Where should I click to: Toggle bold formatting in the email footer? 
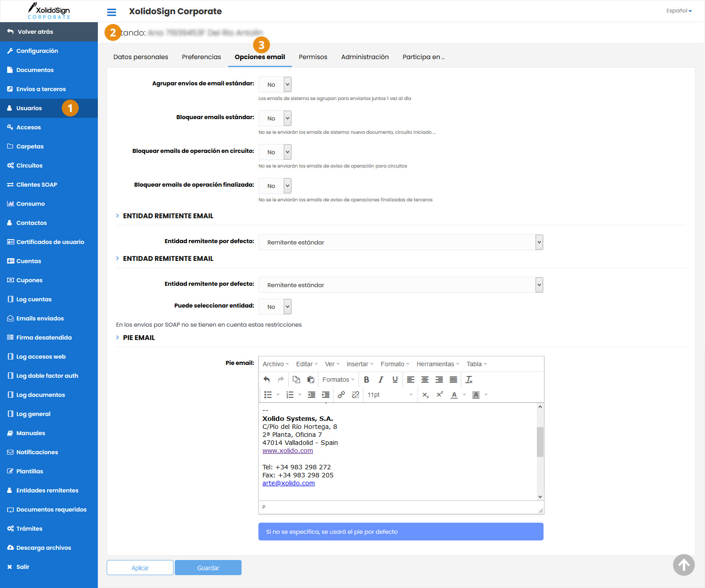(367, 380)
